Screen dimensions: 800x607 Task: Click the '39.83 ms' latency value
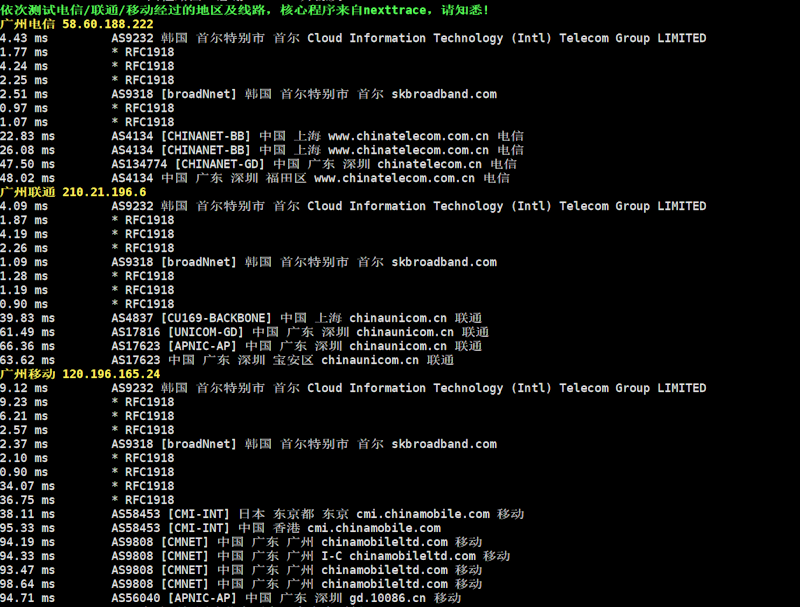(x=28, y=318)
